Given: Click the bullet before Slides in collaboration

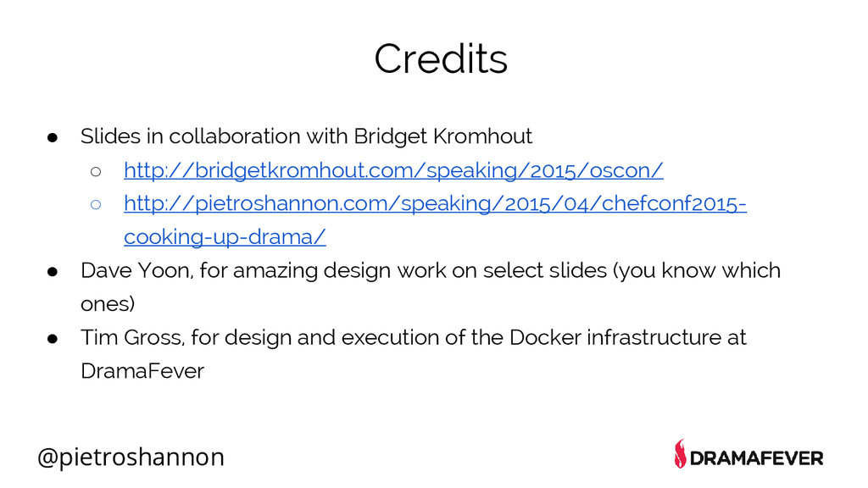Looking at the screenshot, I should click(x=53, y=137).
